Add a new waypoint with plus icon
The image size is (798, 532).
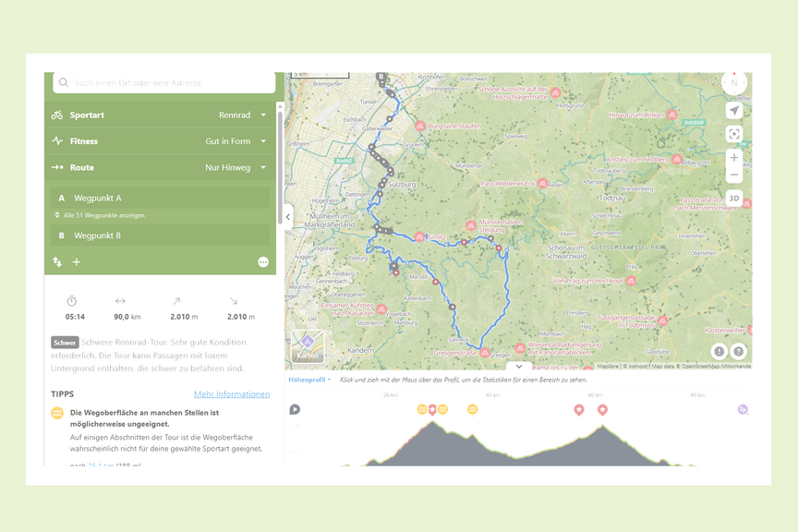pos(77,262)
